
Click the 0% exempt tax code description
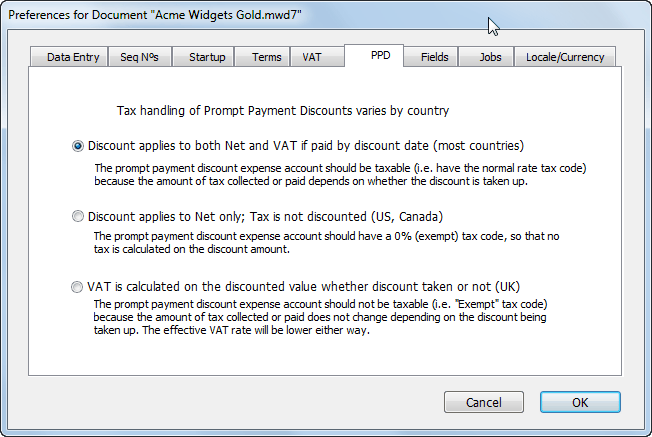point(326,242)
